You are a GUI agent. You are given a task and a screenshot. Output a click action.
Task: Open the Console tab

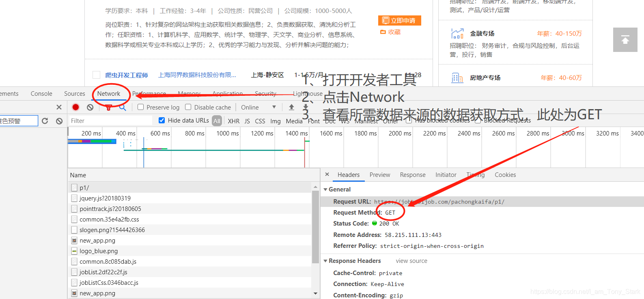pos(41,94)
